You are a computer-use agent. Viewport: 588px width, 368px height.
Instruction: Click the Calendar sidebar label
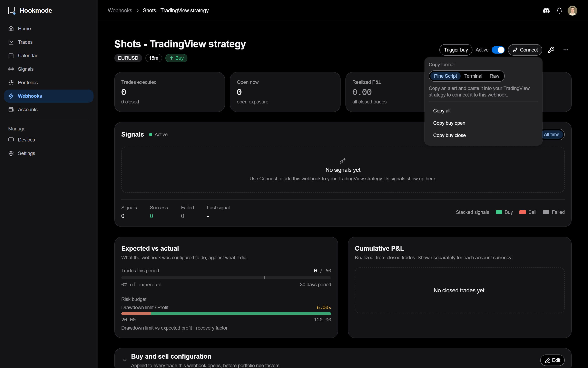(27, 55)
